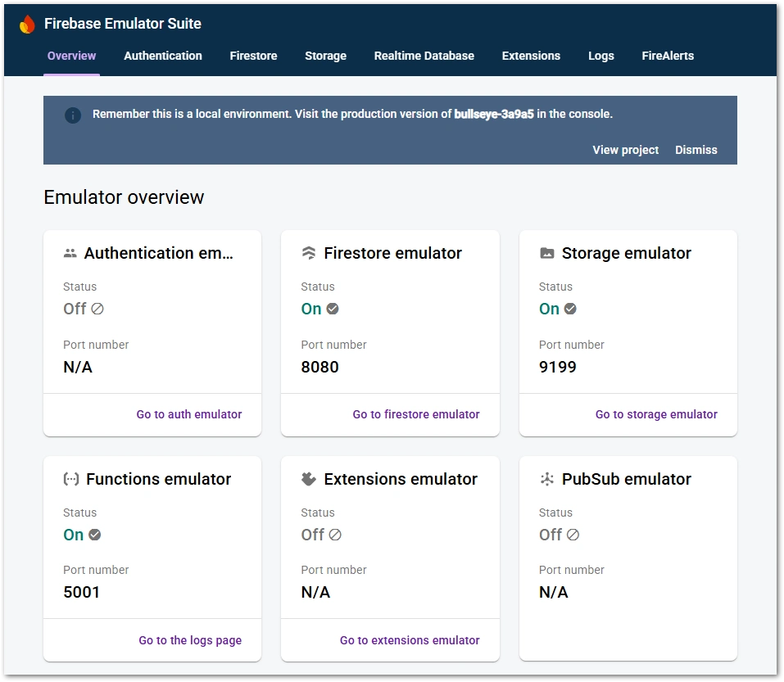This screenshot has height=682, width=784.
Task: Click Go to storage emulator link
Action: (656, 415)
